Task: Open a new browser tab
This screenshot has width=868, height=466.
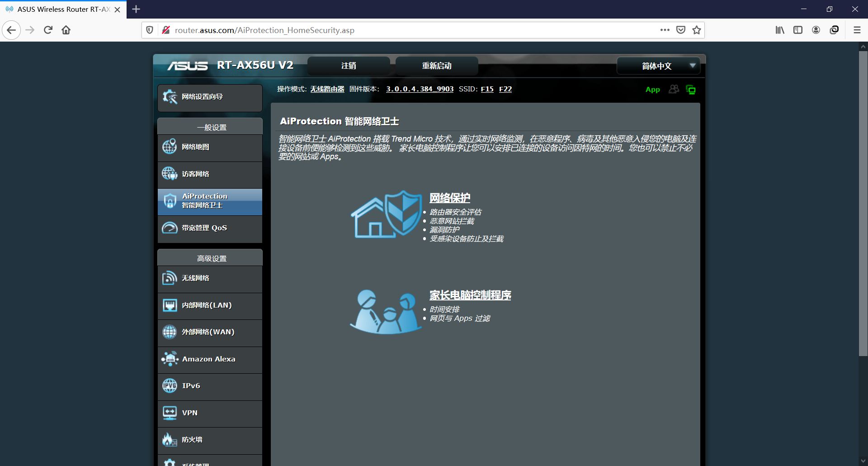Action: (136, 9)
